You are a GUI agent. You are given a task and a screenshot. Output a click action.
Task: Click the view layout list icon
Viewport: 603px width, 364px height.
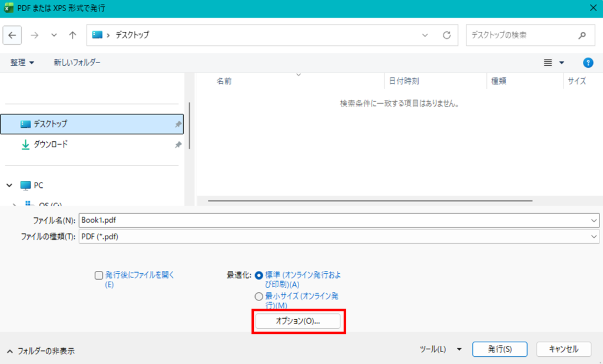548,62
